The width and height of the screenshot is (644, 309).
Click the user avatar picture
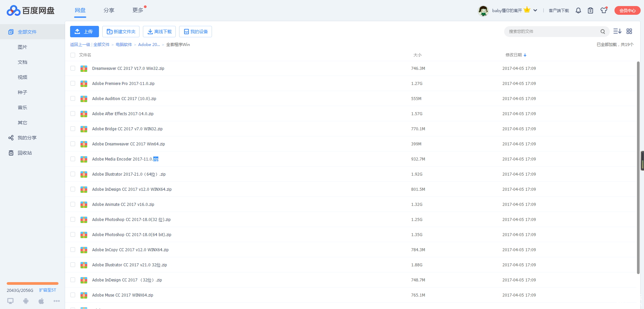483,11
